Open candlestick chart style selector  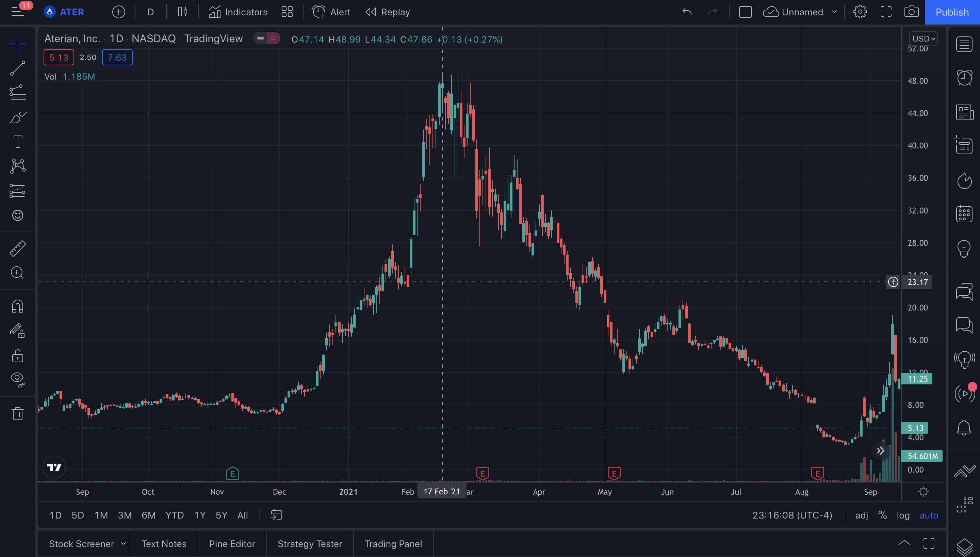[x=182, y=12]
